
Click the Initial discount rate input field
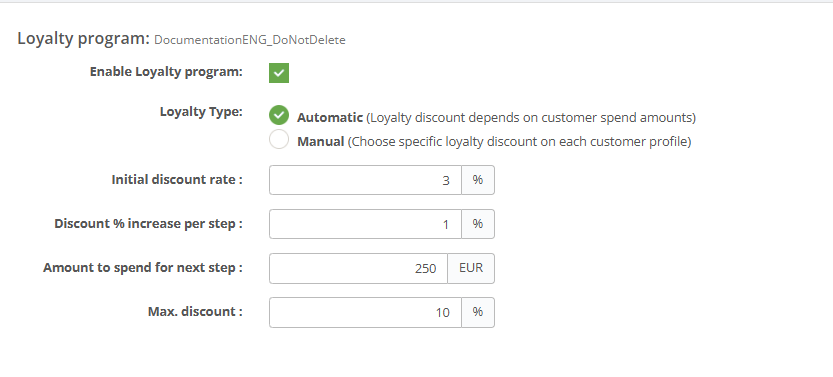(365, 180)
